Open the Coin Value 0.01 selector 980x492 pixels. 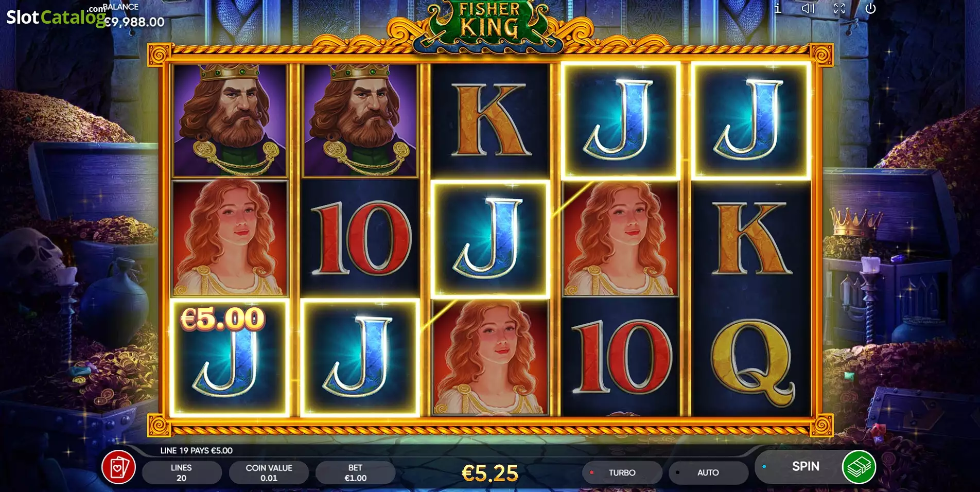tap(269, 472)
